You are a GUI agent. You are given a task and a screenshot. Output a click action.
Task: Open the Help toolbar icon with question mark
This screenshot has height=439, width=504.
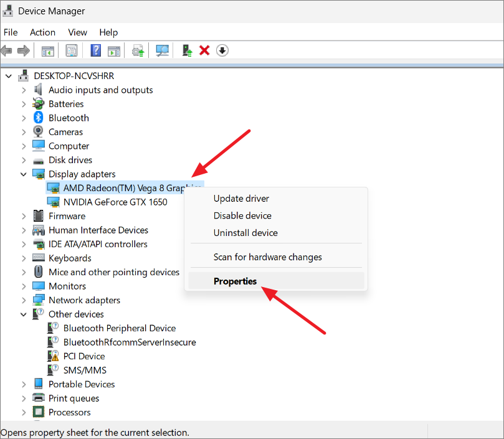96,50
